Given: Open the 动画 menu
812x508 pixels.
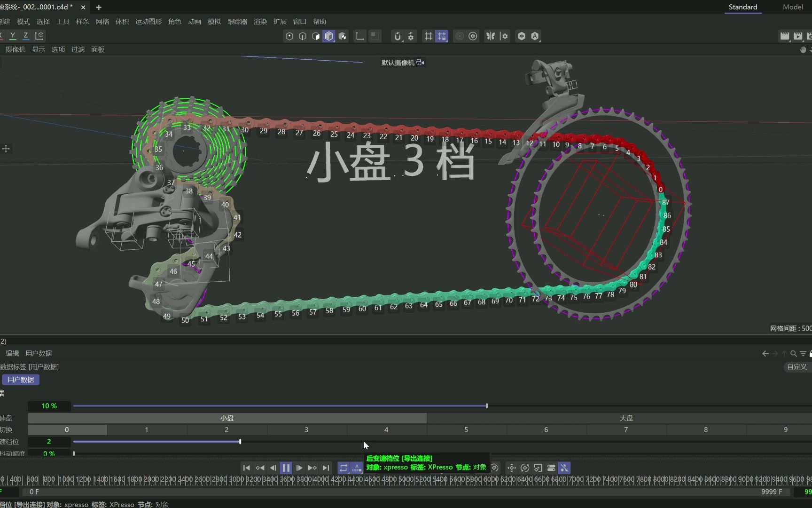Looking at the screenshot, I should click(x=195, y=21).
